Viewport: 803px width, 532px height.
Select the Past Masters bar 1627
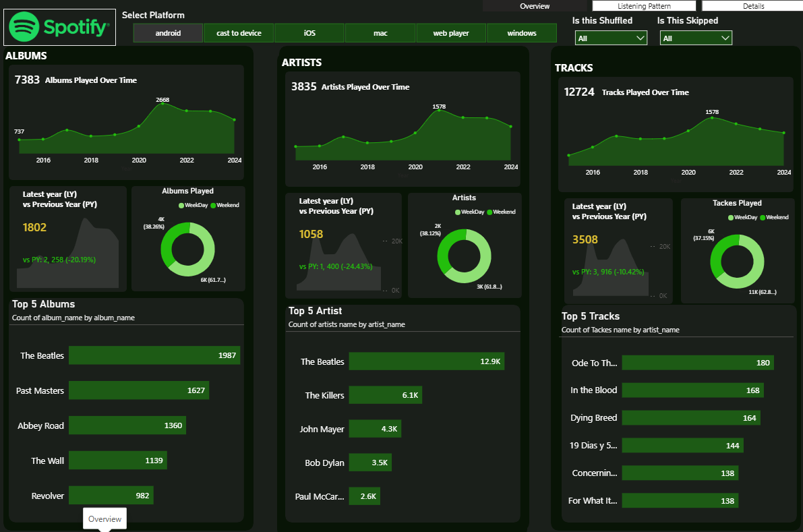tap(139, 390)
